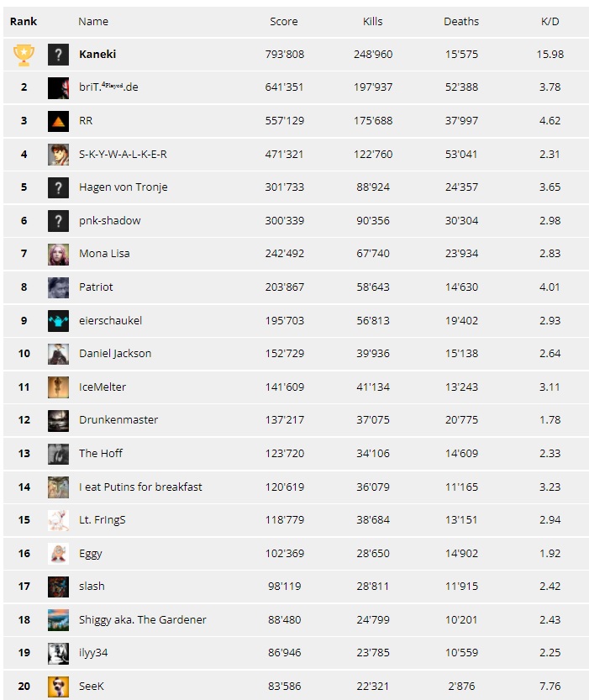Click Mona Lisa's pink-haired avatar
The image size is (589, 700).
pos(59,254)
